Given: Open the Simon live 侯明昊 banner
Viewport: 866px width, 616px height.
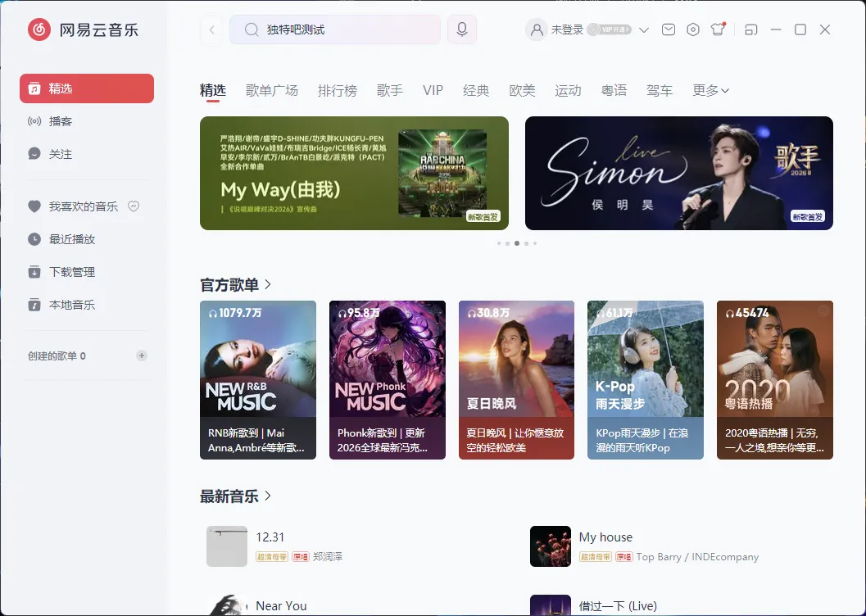Looking at the screenshot, I should click(x=678, y=173).
